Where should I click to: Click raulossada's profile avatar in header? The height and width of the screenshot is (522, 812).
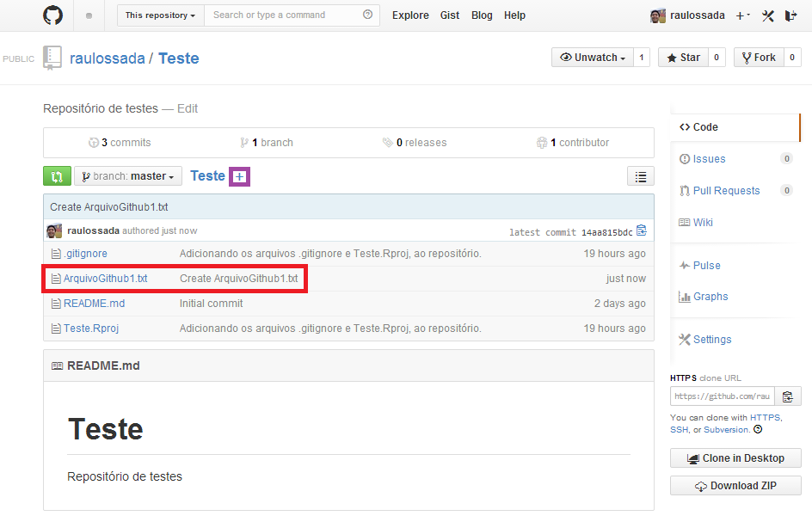(x=658, y=15)
